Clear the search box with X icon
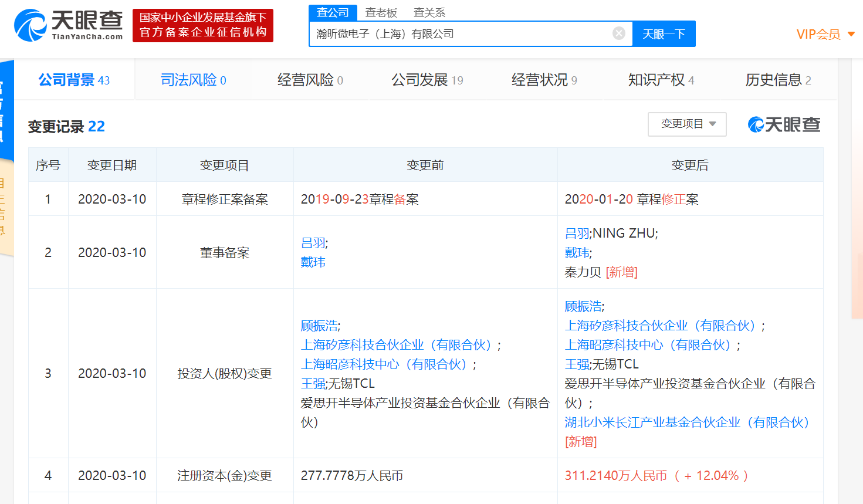This screenshot has width=863, height=504. click(x=618, y=33)
